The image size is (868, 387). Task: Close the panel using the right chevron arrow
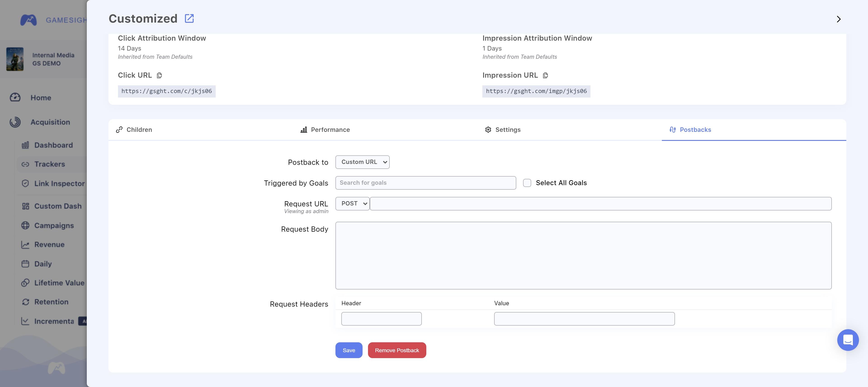[x=839, y=19]
